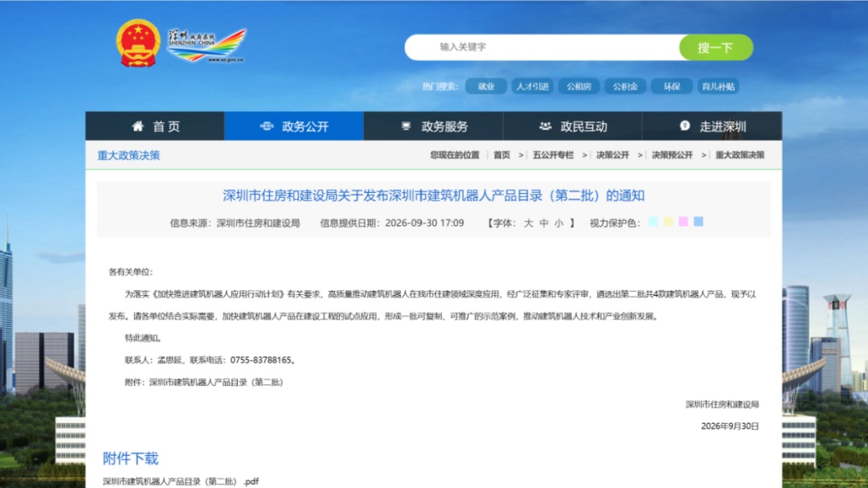Set font size to 大

pos(528,223)
